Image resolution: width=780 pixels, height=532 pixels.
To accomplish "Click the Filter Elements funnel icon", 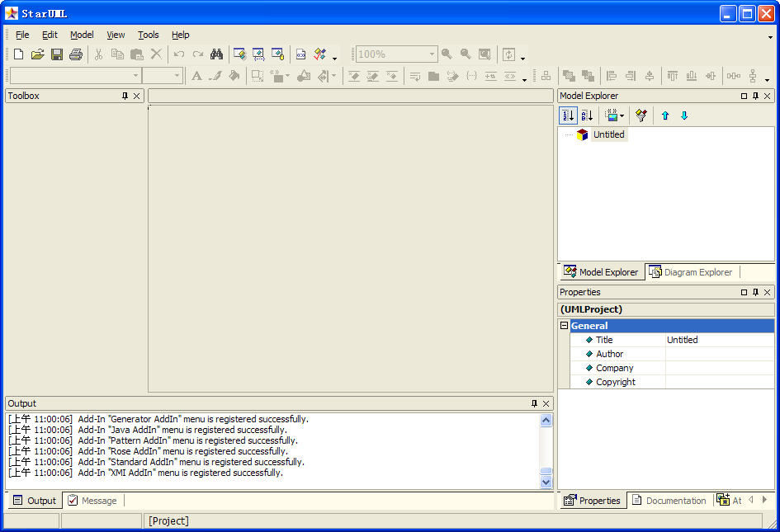I will [641, 115].
